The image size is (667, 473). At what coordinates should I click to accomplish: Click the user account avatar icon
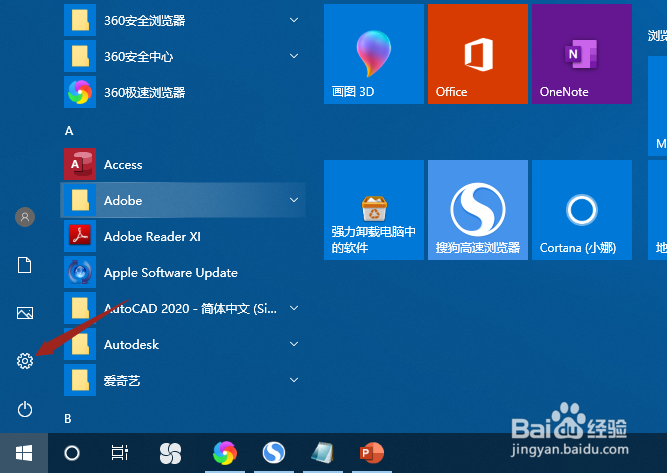click(x=25, y=217)
